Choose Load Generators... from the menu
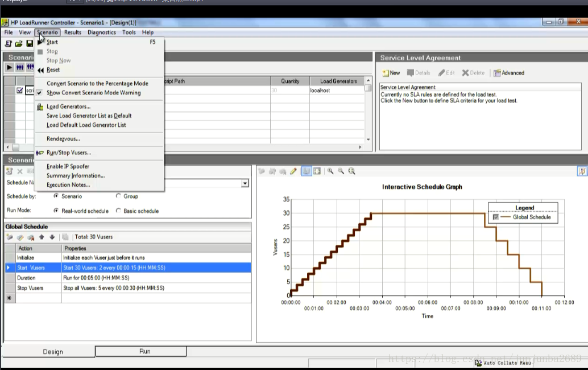This screenshot has width=588, height=370. click(x=99, y=106)
